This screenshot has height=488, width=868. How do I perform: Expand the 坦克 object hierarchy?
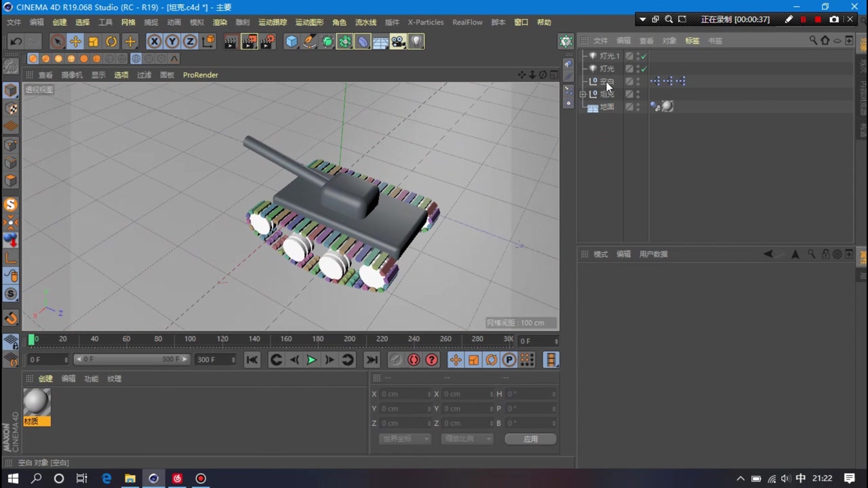click(x=583, y=94)
